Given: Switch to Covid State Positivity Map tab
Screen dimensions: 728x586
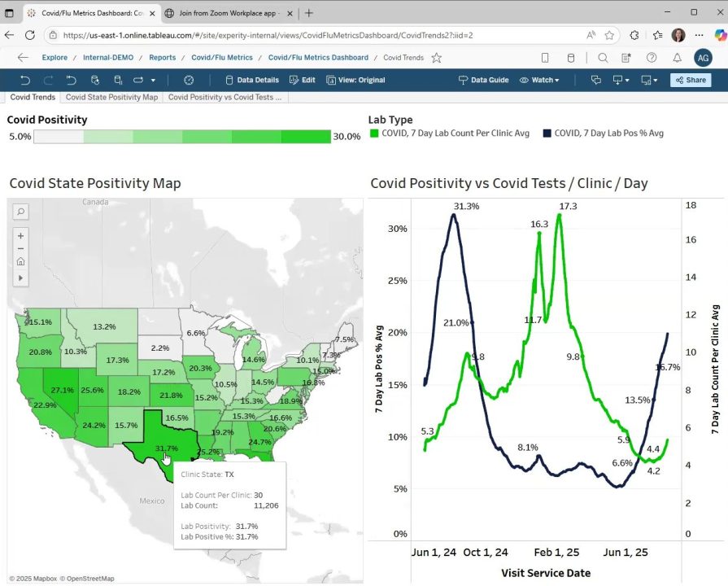Looking at the screenshot, I should [111, 97].
